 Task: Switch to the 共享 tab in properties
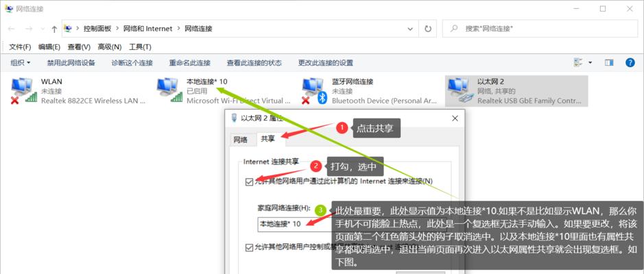[x=267, y=139]
